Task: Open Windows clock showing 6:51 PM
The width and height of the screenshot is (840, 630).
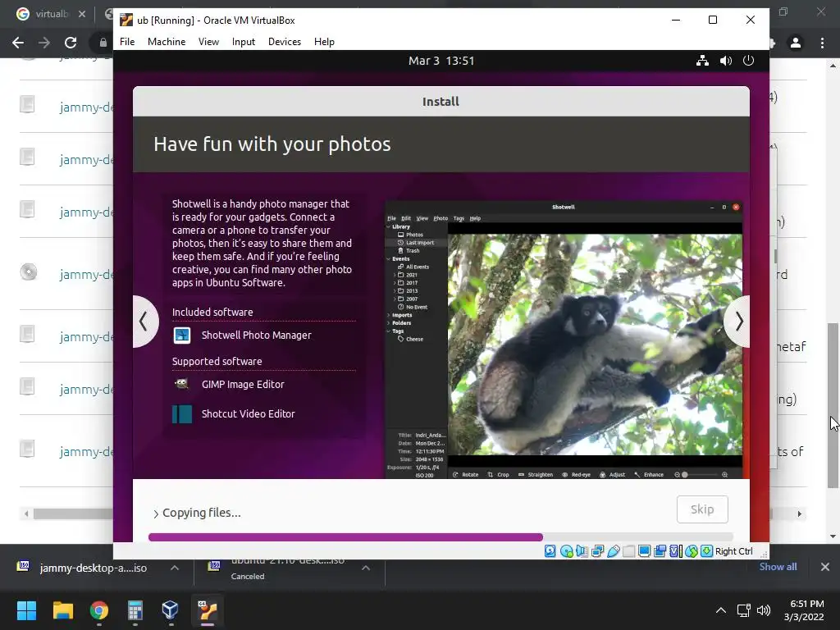Action: [x=804, y=610]
